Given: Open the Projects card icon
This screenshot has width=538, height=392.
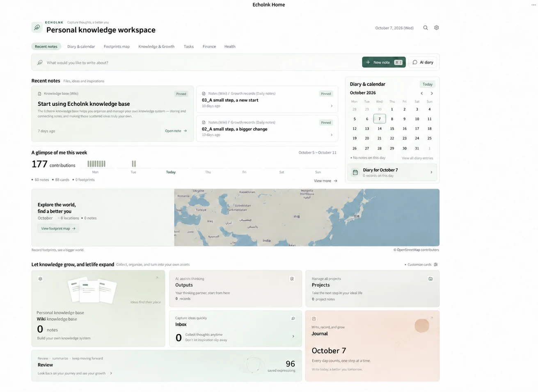Looking at the screenshot, I should coord(430,279).
